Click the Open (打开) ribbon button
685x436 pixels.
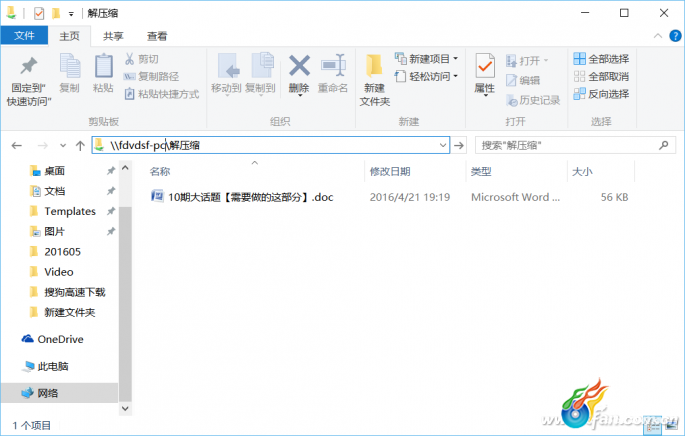click(x=527, y=60)
